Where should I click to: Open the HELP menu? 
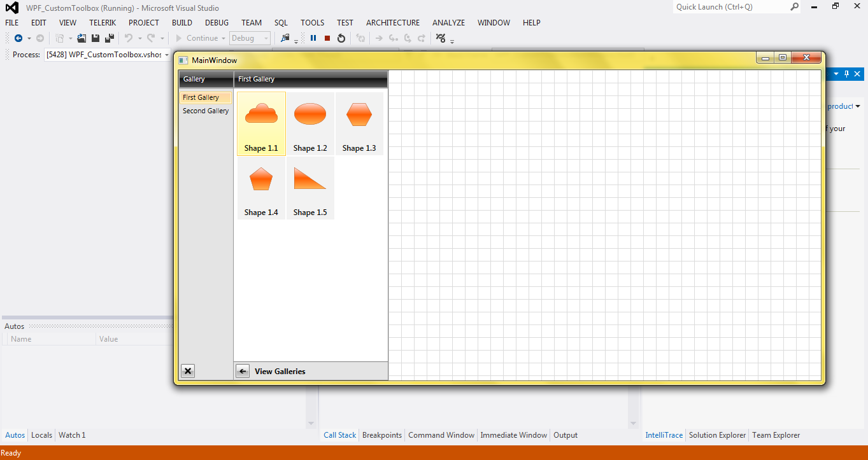pyautogui.click(x=531, y=22)
